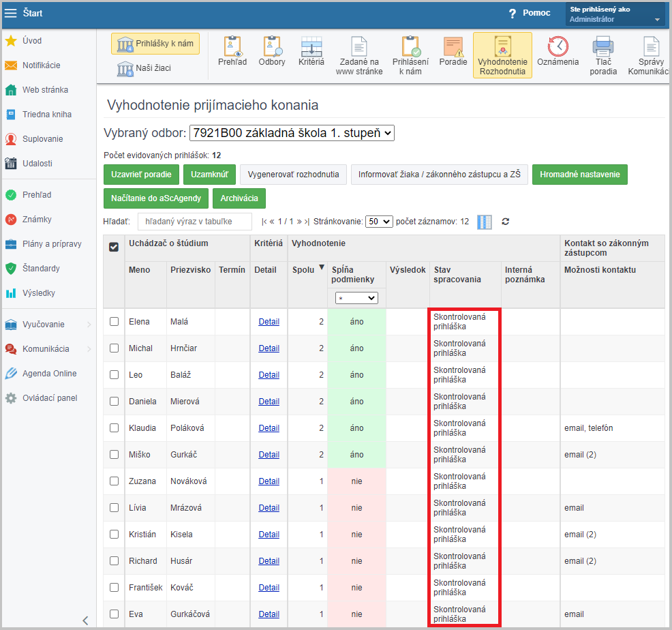
Task: Click Uzavrieť poradie button
Action: coord(142,175)
